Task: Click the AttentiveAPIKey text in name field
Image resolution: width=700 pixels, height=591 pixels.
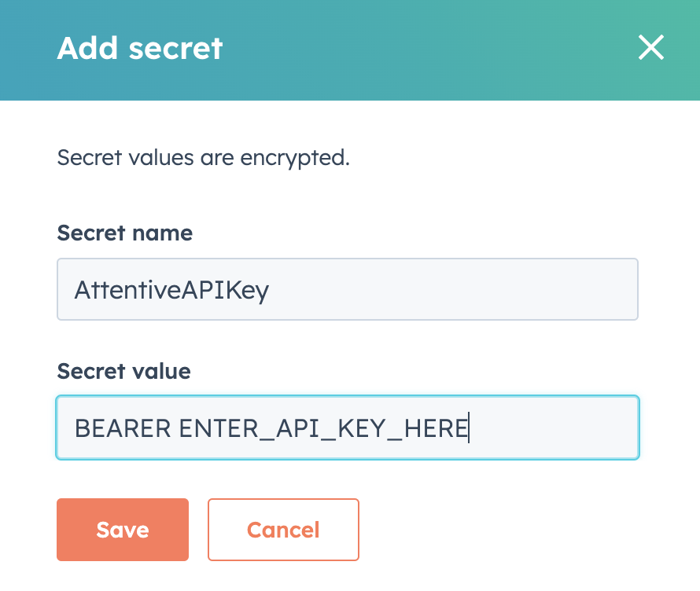Action: (171, 290)
